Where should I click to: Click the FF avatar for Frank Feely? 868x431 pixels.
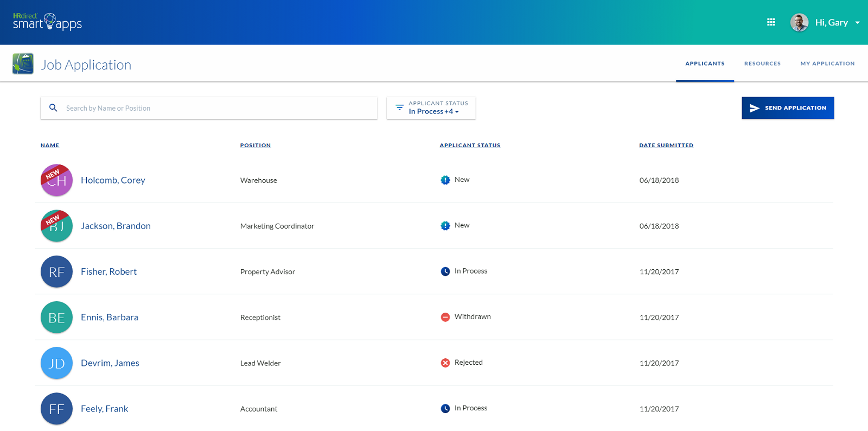point(56,409)
